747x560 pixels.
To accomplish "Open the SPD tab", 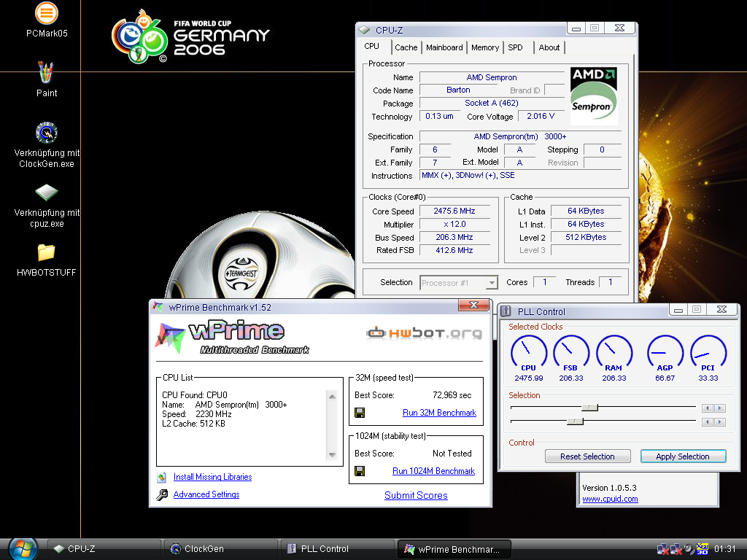I will pyautogui.click(x=516, y=47).
